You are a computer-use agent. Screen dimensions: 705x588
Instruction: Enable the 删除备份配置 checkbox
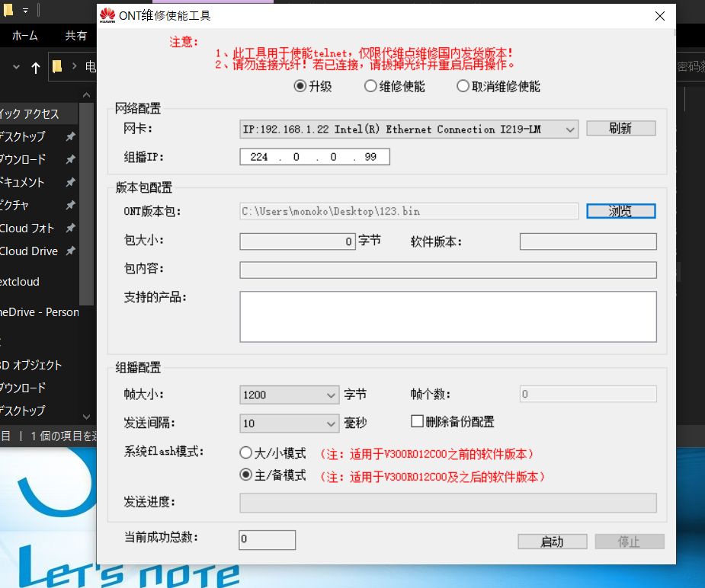click(x=418, y=421)
